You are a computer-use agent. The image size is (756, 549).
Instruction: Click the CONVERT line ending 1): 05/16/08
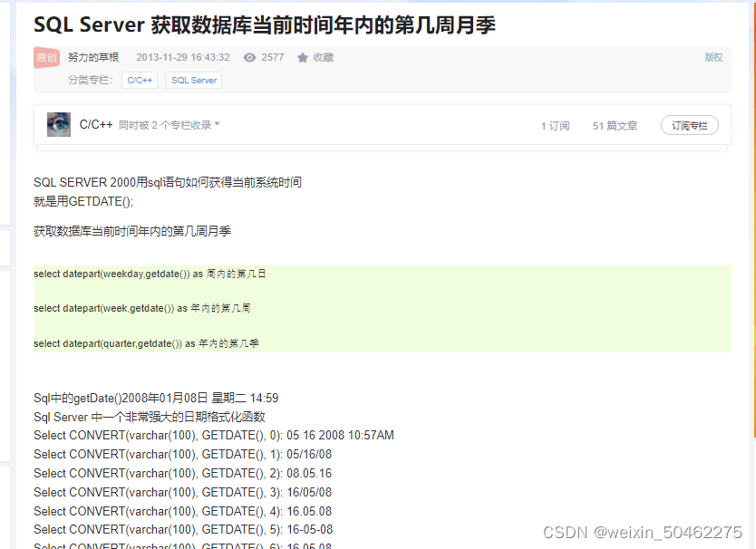[x=183, y=454]
